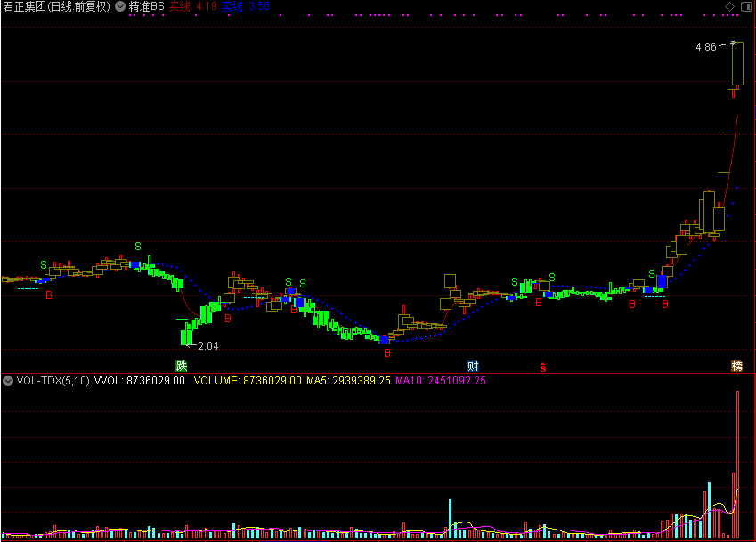The width and height of the screenshot is (756, 542).
Task: Click the orange 榜 event marker
Action: [736, 366]
